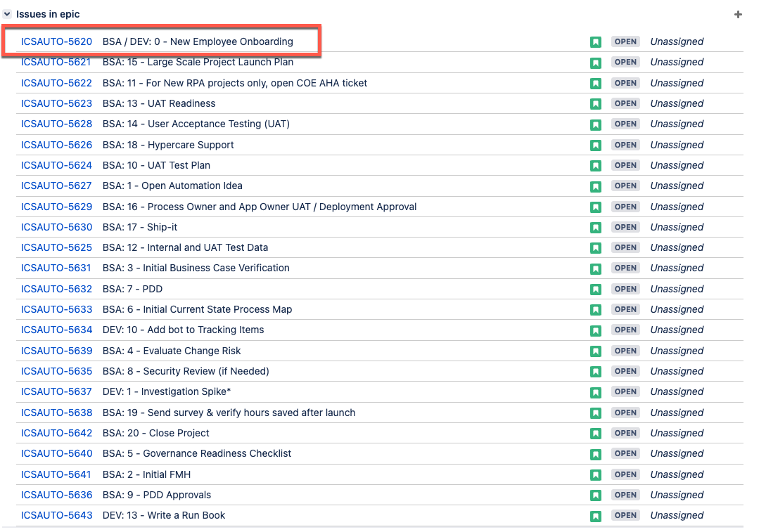This screenshot has height=532, width=766.
Task: Click story icon for New Employee Onboarding
Action: coord(596,42)
